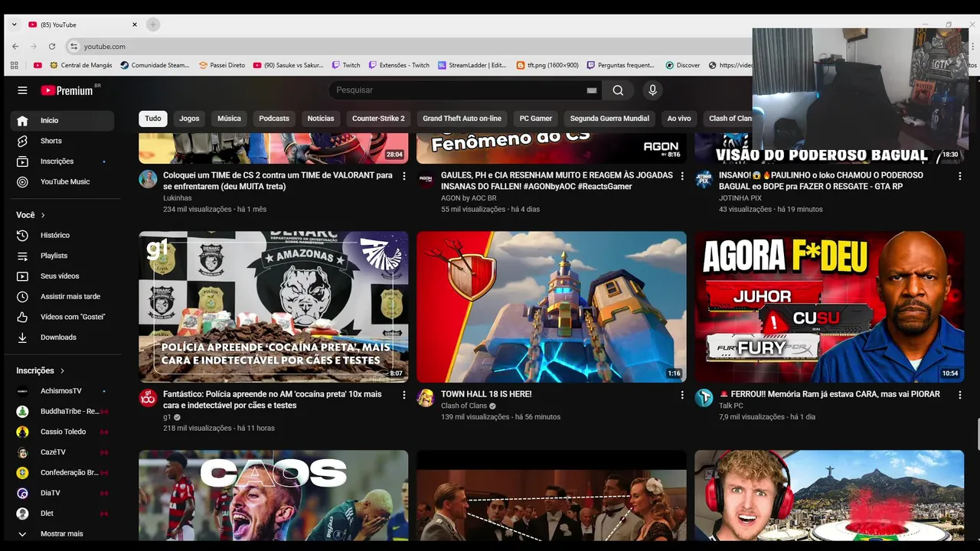Select the Tudo filter chip
Image resolution: width=980 pixels, height=551 pixels.
(153, 119)
